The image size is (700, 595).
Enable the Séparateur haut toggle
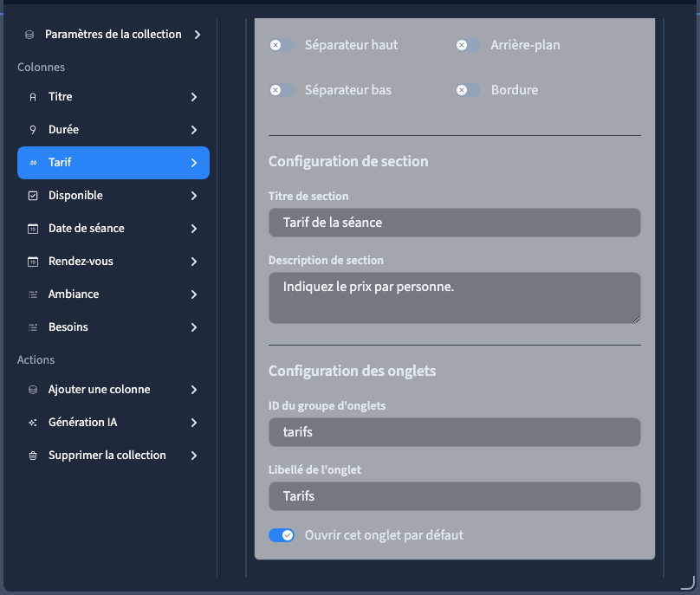click(x=282, y=45)
